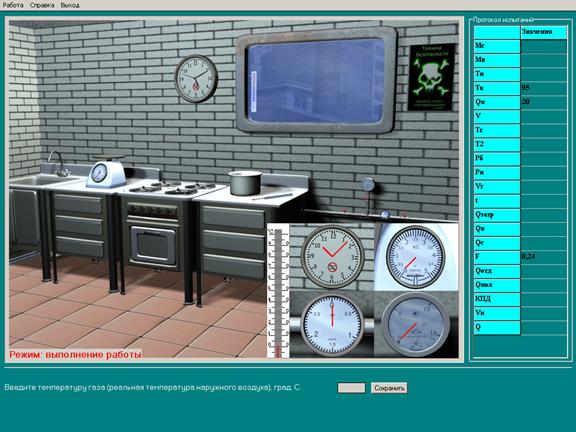The width and height of the screenshot is (576, 432).
Task: Click the pressure gauge on gas pipe
Action: (367, 184)
